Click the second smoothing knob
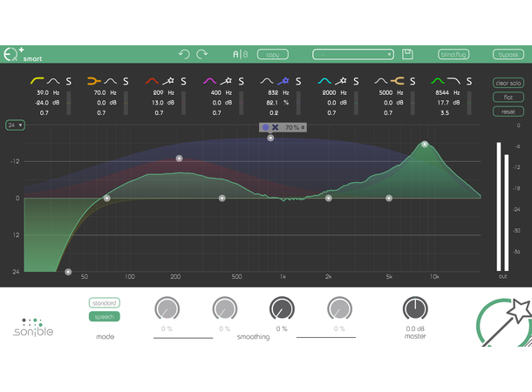532x392 pixels. (225, 308)
